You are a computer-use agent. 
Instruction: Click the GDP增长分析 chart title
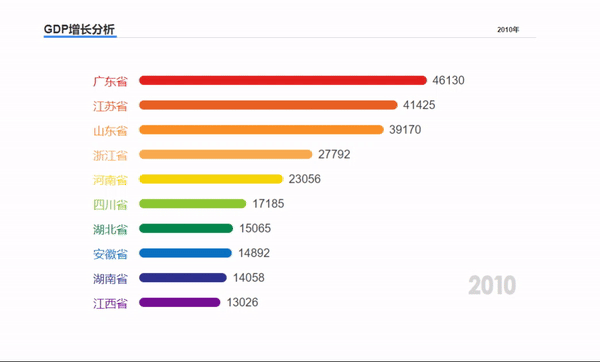(79, 29)
